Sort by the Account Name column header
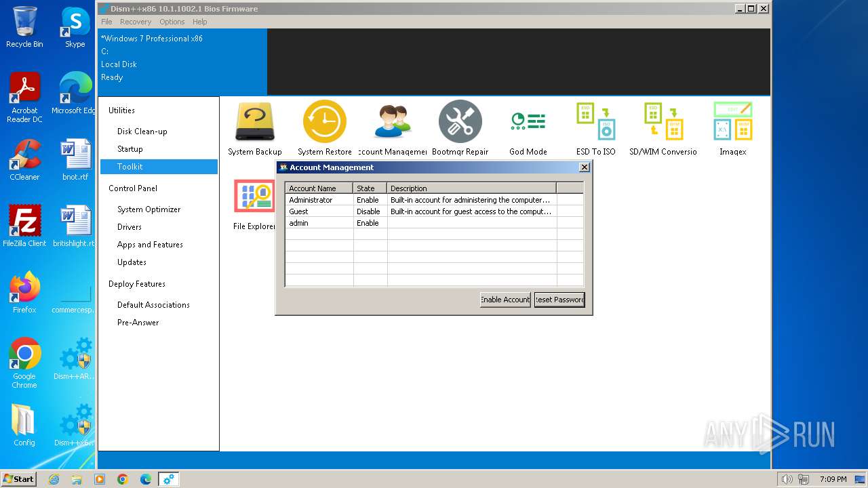The height and width of the screenshot is (488, 868). click(319, 188)
